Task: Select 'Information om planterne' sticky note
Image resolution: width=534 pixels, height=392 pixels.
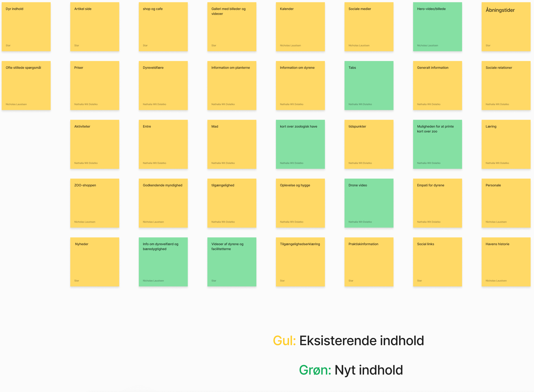Action: click(x=232, y=85)
